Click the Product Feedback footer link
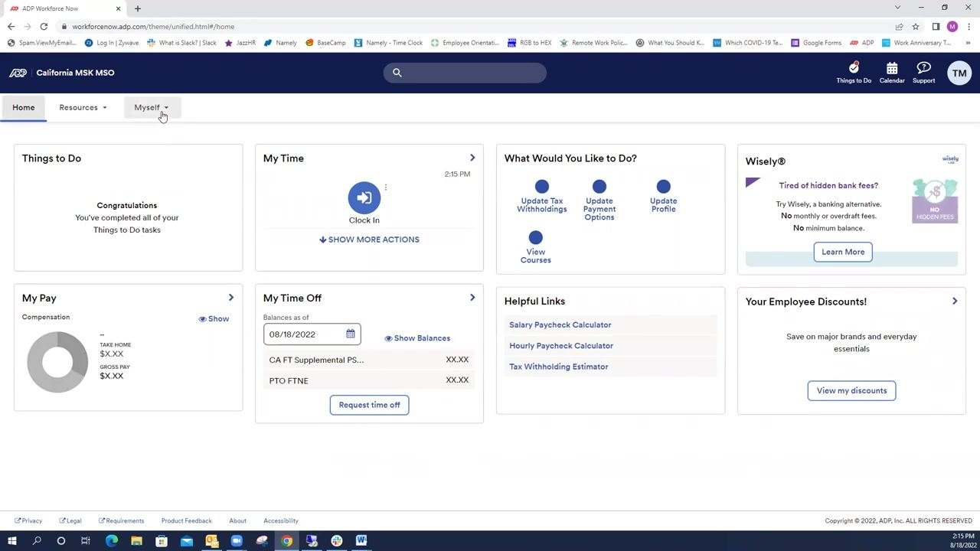Image resolution: width=980 pixels, height=551 pixels. click(187, 521)
